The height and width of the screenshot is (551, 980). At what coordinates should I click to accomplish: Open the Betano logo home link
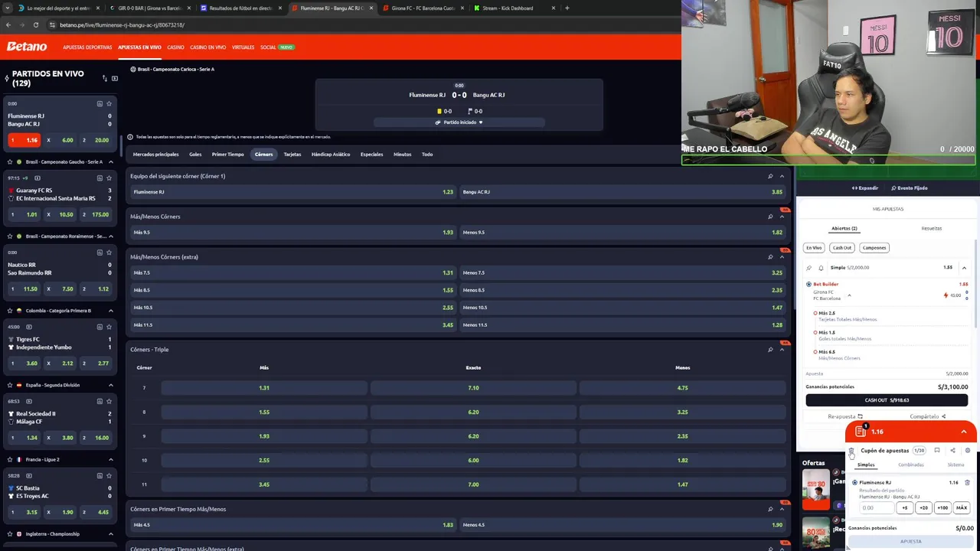click(27, 47)
